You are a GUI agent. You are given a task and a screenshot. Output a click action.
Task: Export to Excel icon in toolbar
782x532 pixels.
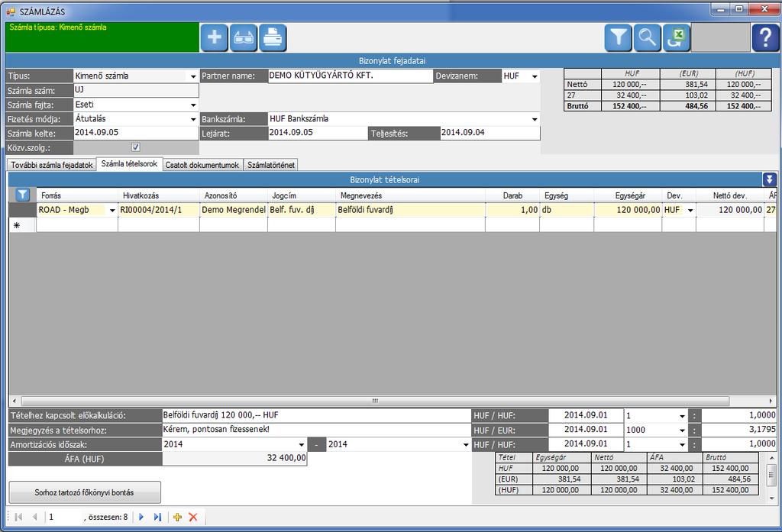[677, 38]
